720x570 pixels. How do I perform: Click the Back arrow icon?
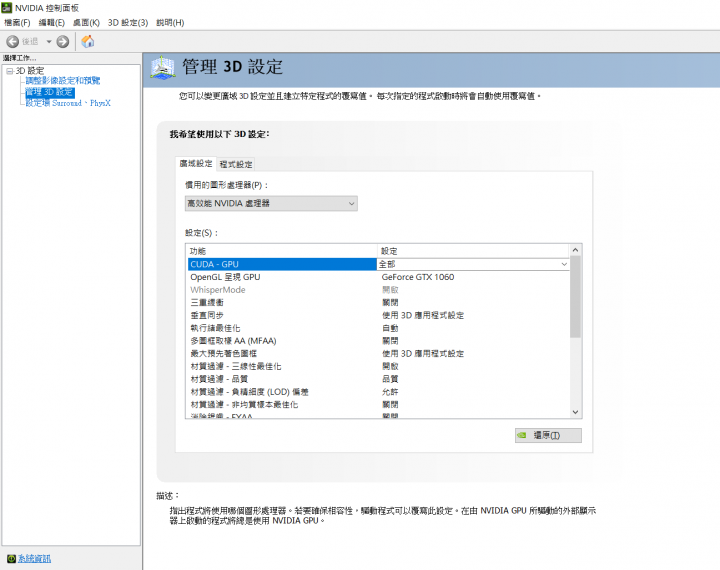click(12, 42)
